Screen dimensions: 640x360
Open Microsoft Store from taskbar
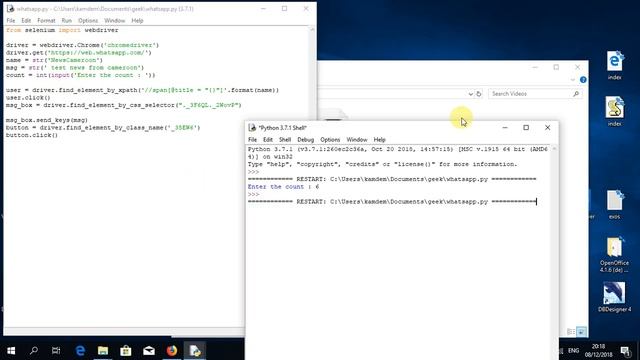click(x=126, y=350)
